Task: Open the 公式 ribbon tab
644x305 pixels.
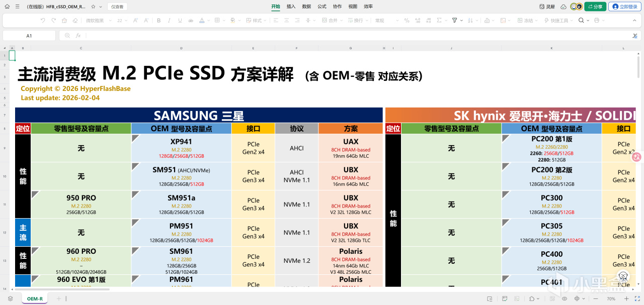Action: click(x=322, y=7)
